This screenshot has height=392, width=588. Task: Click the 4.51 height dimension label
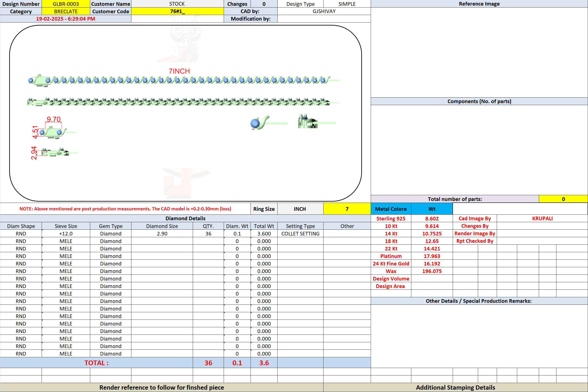[x=35, y=132]
